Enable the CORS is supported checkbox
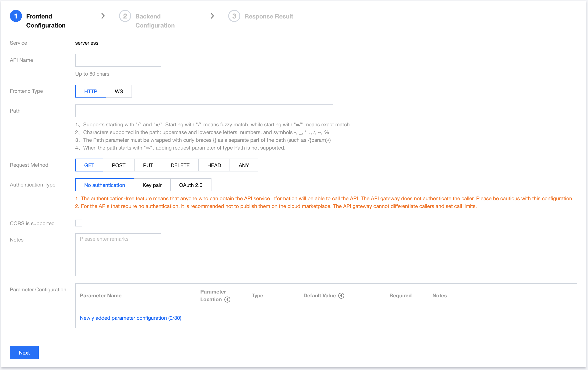This screenshot has width=588, height=370. (79, 223)
